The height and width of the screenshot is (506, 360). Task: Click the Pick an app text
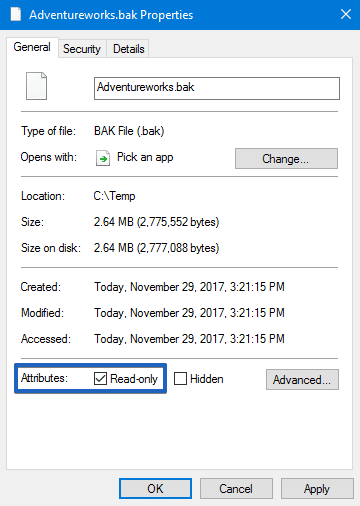[145, 157]
